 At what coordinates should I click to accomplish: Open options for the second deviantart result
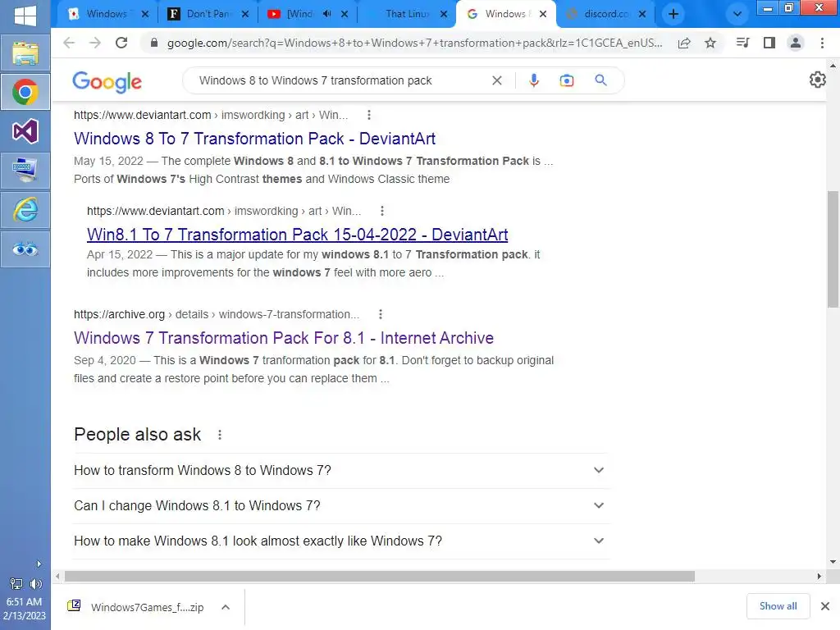382,211
